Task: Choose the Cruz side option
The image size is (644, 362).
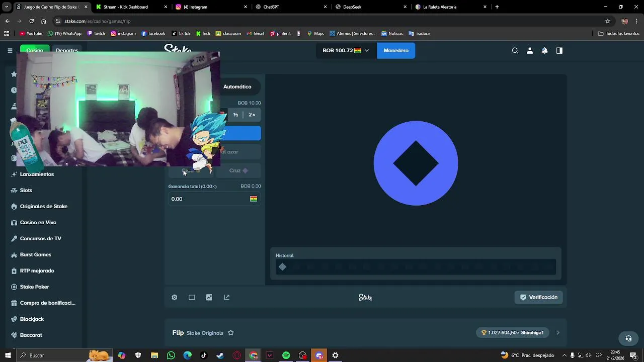Action: tap(238, 170)
